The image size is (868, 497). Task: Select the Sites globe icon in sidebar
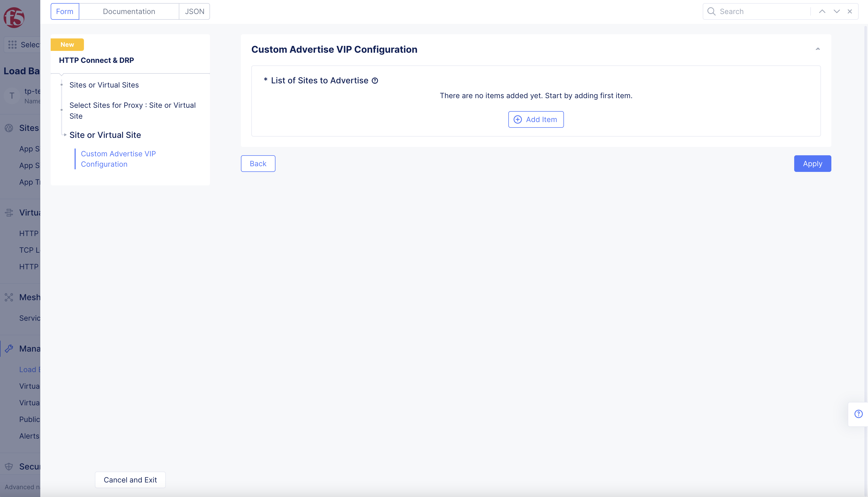[9, 128]
